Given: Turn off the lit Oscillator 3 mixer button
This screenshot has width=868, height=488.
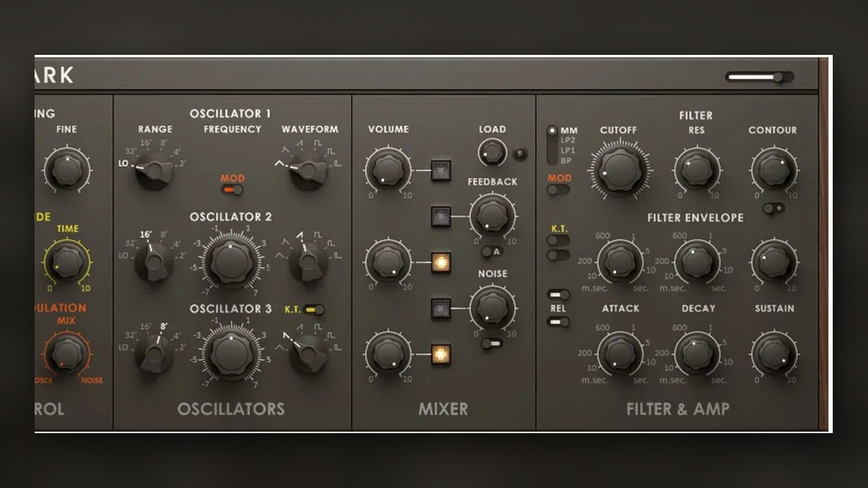Looking at the screenshot, I should click(441, 354).
